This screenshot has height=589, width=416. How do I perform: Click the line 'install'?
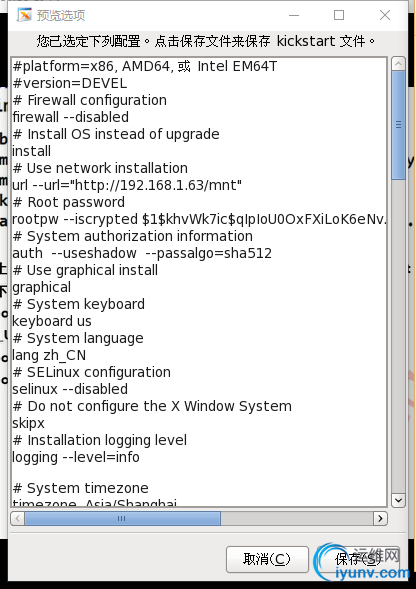(x=32, y=151)
